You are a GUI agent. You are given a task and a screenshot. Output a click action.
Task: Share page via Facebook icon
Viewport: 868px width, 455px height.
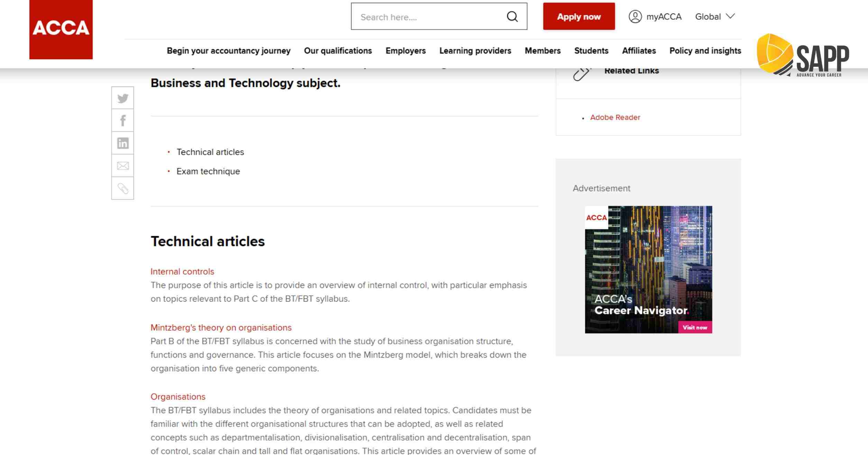tap(122, 121)
